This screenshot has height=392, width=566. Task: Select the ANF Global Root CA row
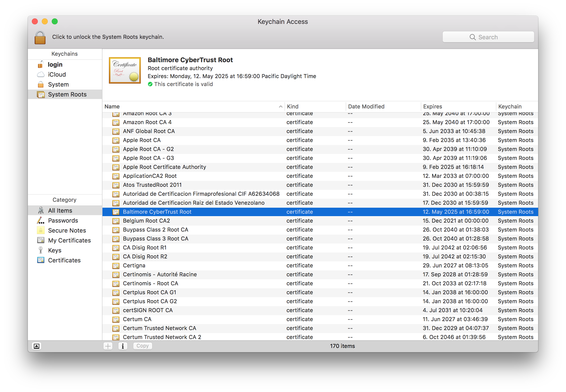[320, 131]
